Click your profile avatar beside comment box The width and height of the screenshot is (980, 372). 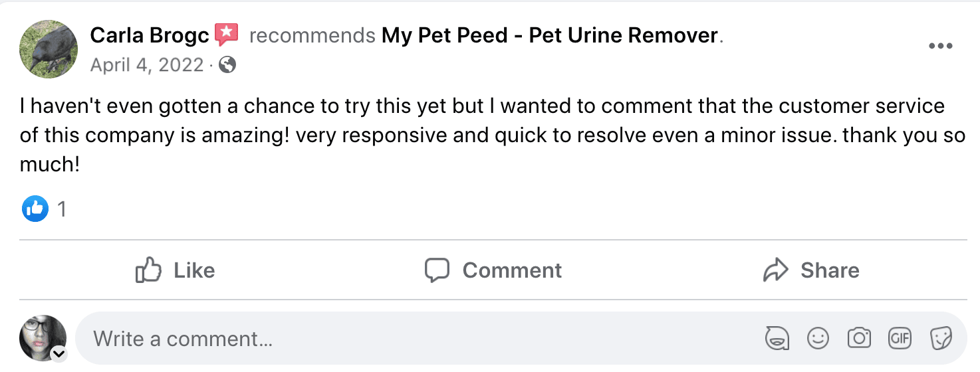43,337
